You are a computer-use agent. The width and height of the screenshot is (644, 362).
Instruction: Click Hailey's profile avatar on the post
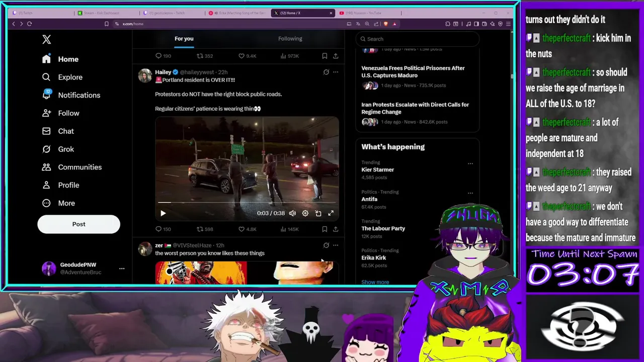(145, 75)
